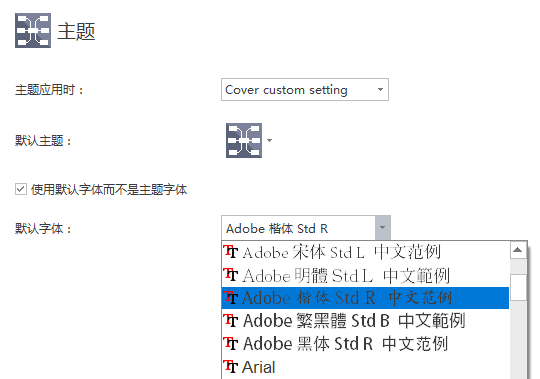Select Adobe 黑体 Std R font
Image resolution: width=540 pixels, height=379 pixels.
tap(365, 344)
